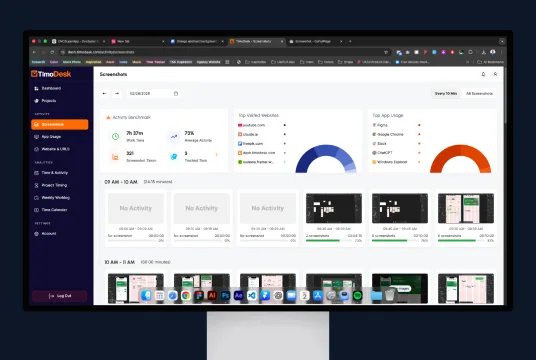Open Finder from the dock
536x360 pixels.
(146, 295)
